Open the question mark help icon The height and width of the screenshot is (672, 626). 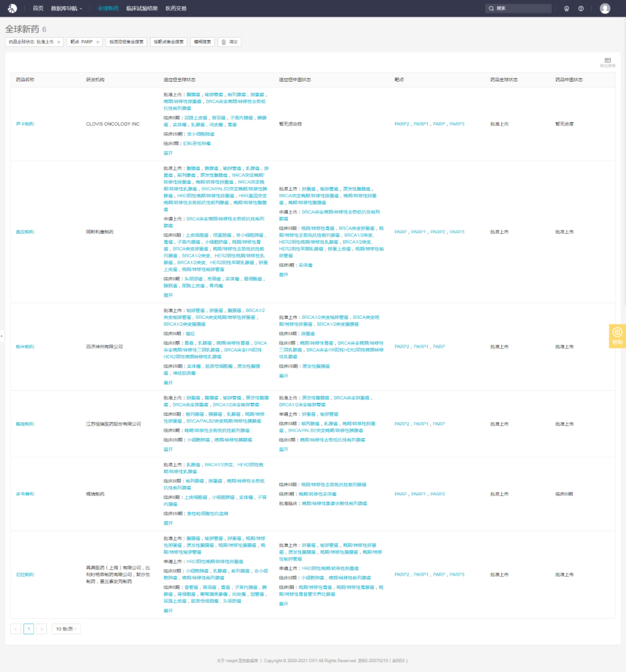click(x=581, y=9)
